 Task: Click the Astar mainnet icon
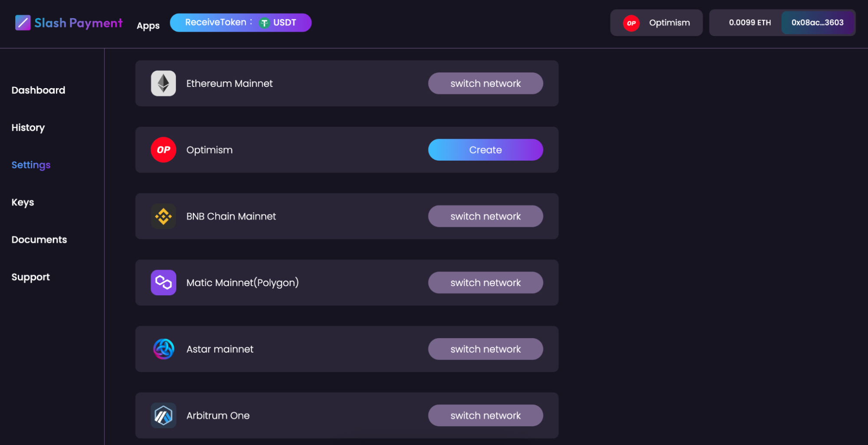[163, 349]
